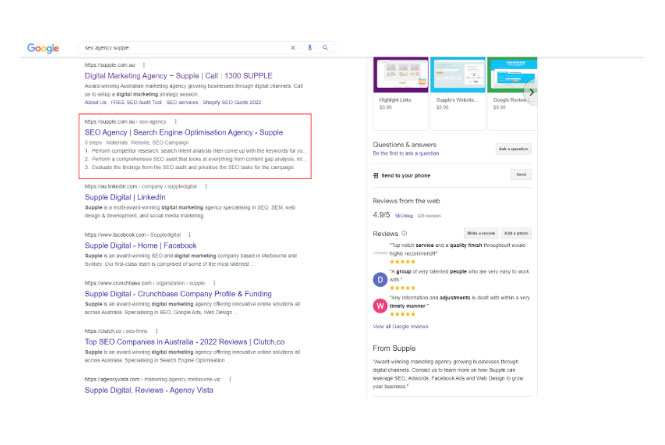Open the three-dot menu beside the Facebook result URL
This screenshot has height=445, width=665.
point(190,235)
